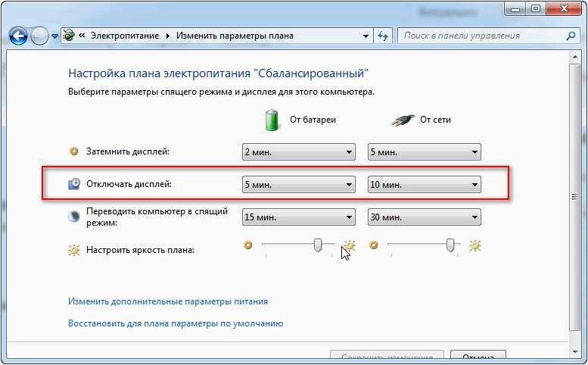The image size is (588, 365).
Task: Click the vertical scrollbar thumb
Action: (x=575, y=198)
